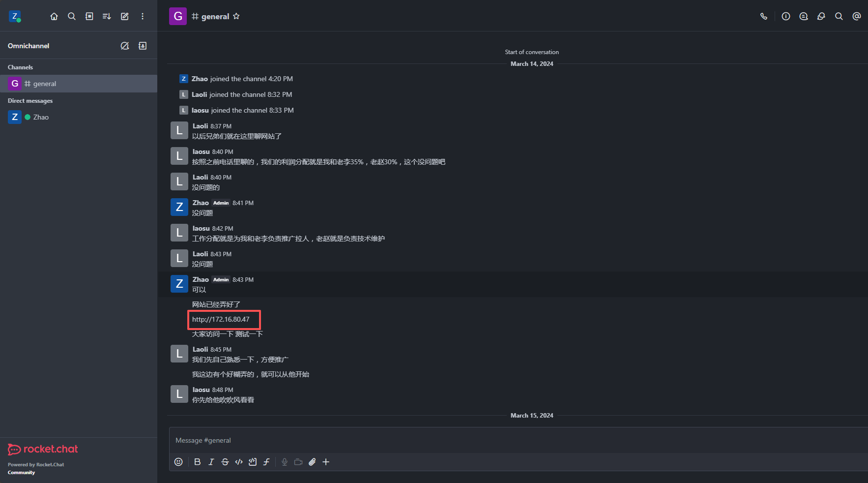Click the 'Omnichannel' section label
Screen dimensions: 868x483
click(29, 46)
